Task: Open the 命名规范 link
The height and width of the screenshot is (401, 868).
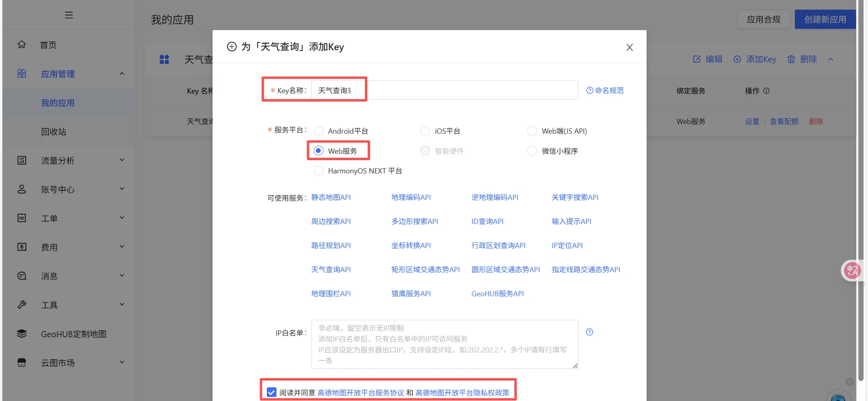Action: (x=609, y=90)
